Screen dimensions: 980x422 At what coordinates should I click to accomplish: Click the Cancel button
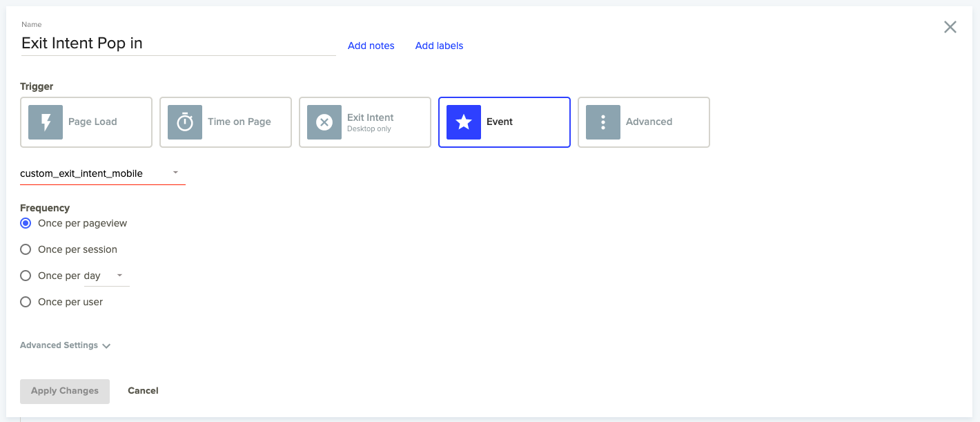pyautogui.click(x=143, y=391)
